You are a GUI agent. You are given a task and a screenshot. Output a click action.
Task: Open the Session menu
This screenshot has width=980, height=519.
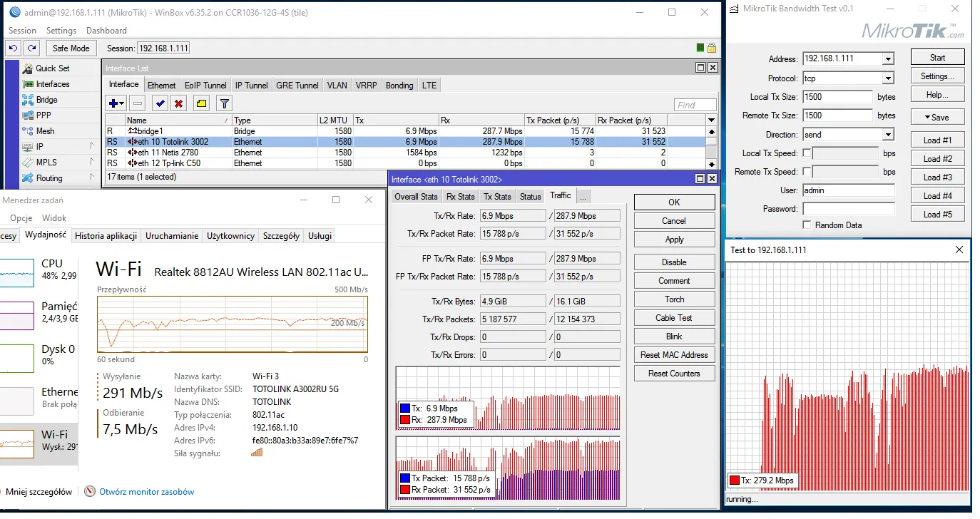(x=22, y=31)
